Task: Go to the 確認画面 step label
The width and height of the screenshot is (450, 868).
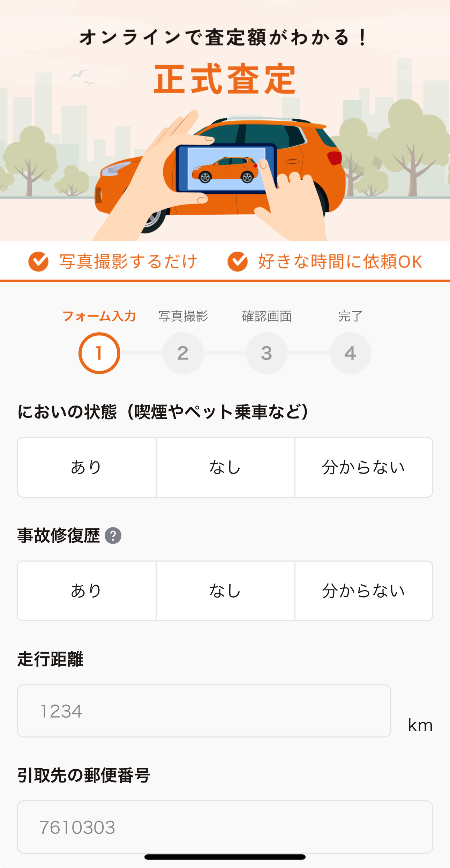Action: coord(267,316)
